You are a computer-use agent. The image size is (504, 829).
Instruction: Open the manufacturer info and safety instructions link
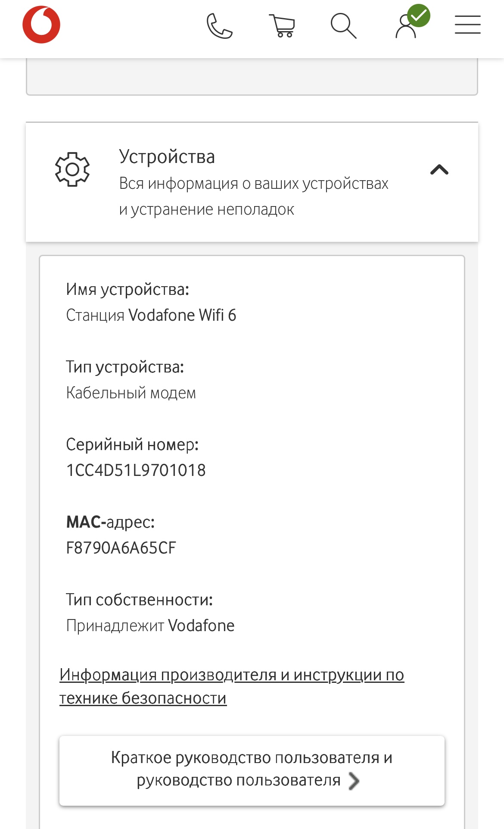pos(231,686)
